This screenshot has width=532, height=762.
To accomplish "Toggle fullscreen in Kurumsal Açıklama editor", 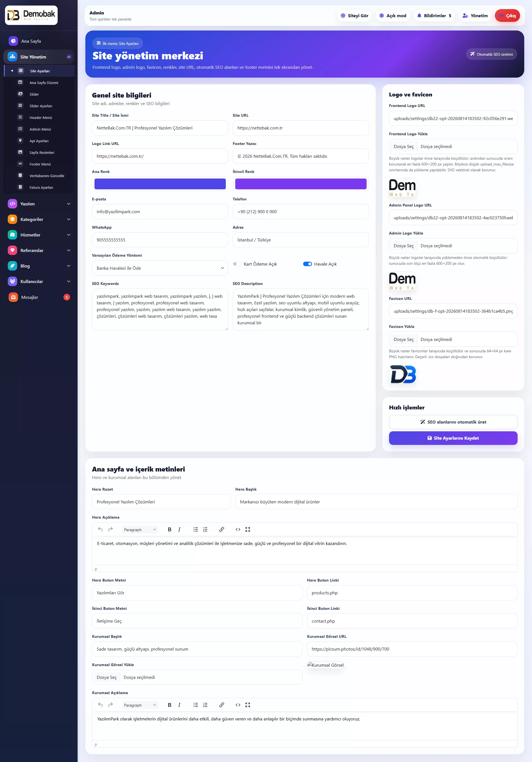I will (x=247, y=705).
